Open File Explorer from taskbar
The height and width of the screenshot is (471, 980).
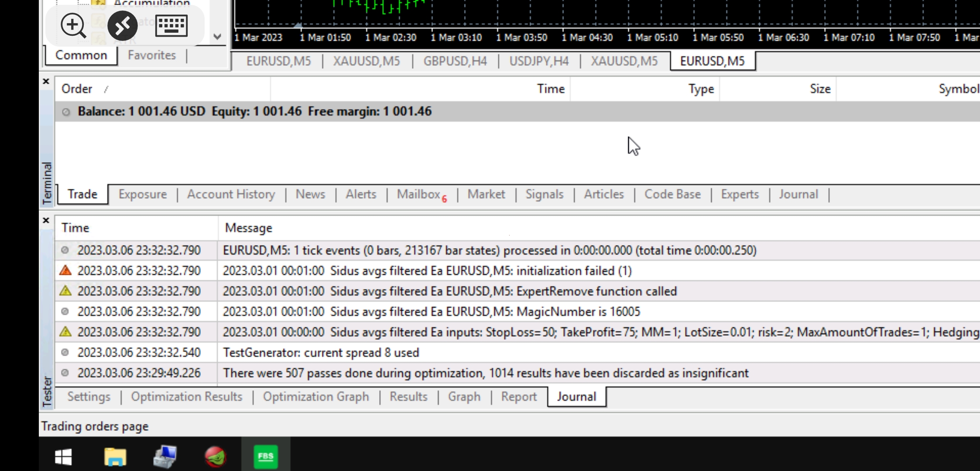pos(115,457)
